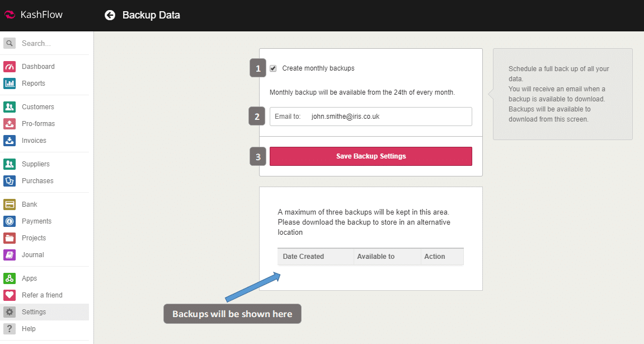Screen dimensions: 644x344
Task: Click the Bank card icon
Action: point(10,204)
